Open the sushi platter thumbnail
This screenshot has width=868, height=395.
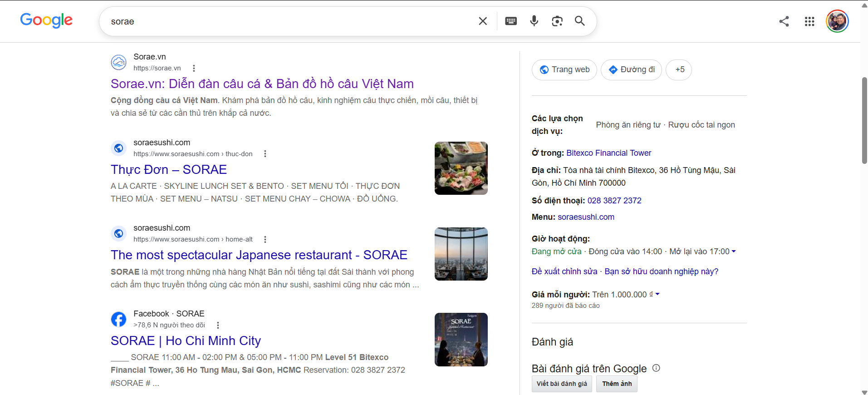[461, 168]
